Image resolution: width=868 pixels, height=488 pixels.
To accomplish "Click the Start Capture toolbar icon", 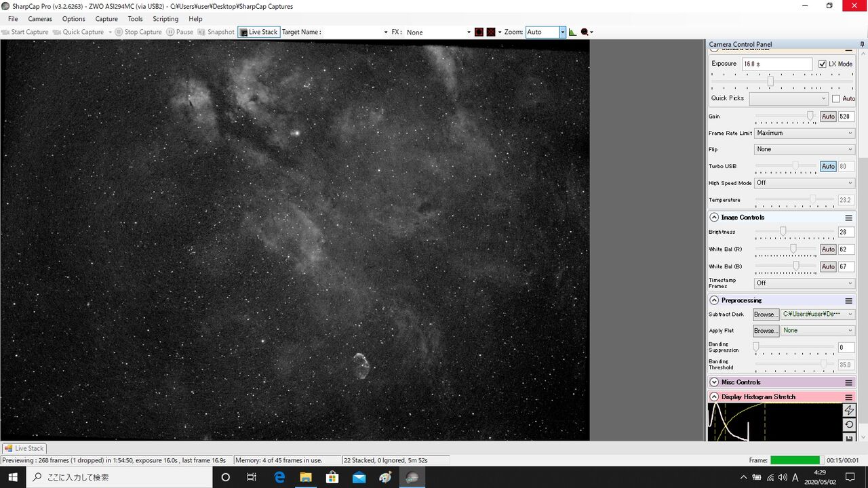I will click(5, 32).
